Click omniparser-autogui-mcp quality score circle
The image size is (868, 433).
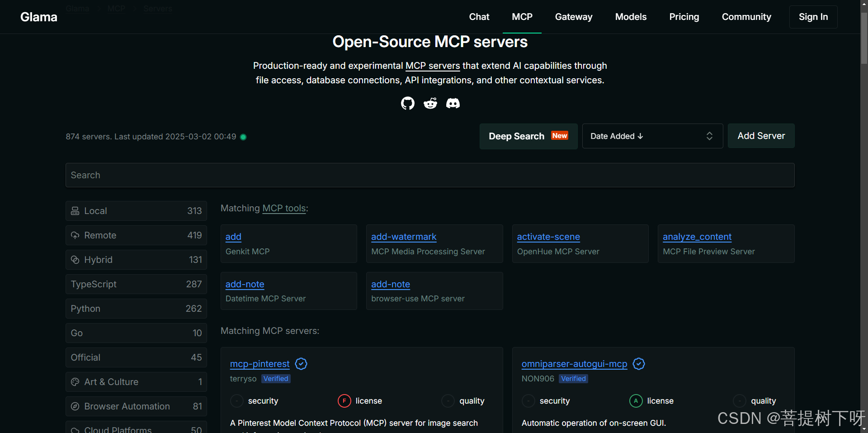[740, 401]
